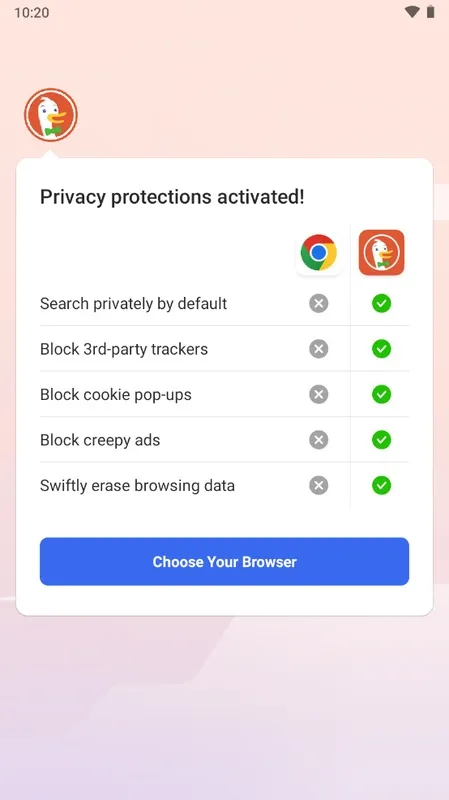Tap the green check for Block creepy ads
This screenshot has width=449, height=800.
pyautogui.click(x=381, y=440)
